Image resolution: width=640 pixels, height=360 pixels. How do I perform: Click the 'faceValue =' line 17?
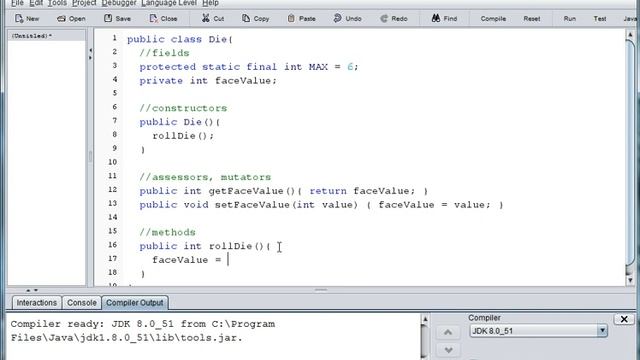(187, 260)
